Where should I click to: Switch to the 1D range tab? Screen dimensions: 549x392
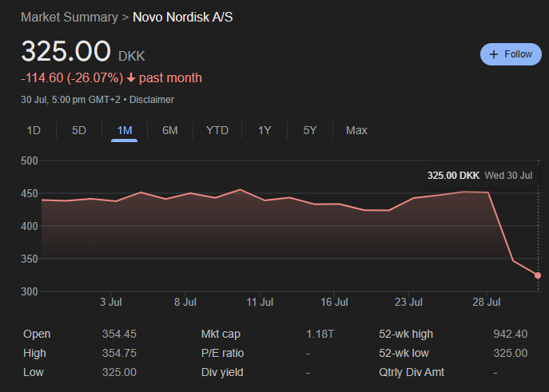pyautogui.click(x=34, y=130)
